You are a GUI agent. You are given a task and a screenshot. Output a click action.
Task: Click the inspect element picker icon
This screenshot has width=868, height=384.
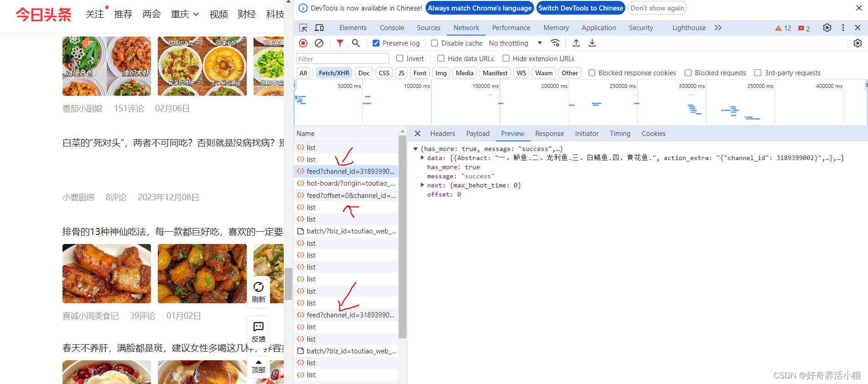pos(303,28)
